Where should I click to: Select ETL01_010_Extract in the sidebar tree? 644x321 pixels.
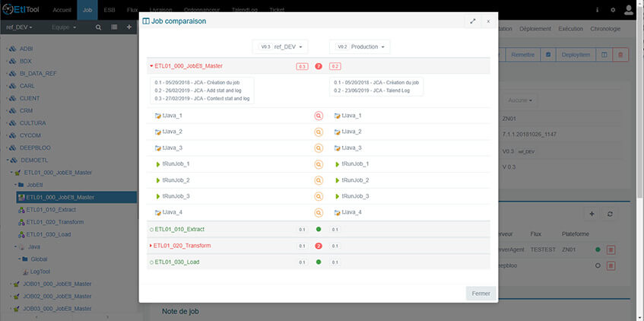[51, 210]
